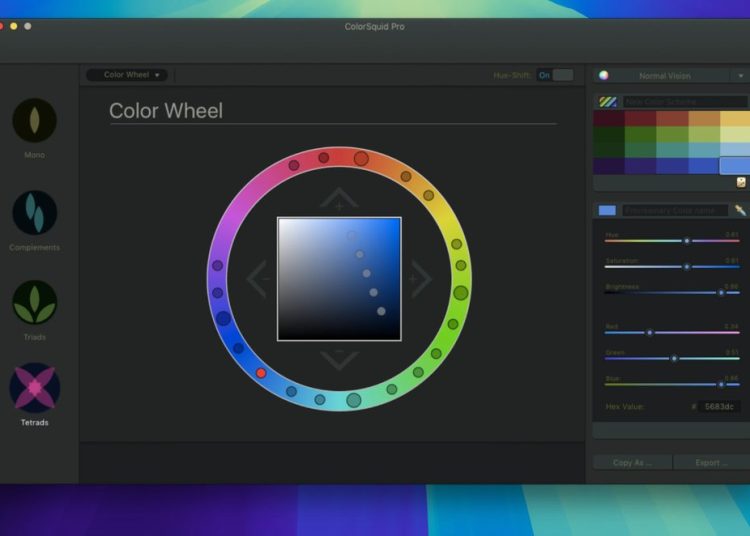This screenshot has height=536, width=750.
Task: Click the Brightness slider handle
Action: click(721, 293)
